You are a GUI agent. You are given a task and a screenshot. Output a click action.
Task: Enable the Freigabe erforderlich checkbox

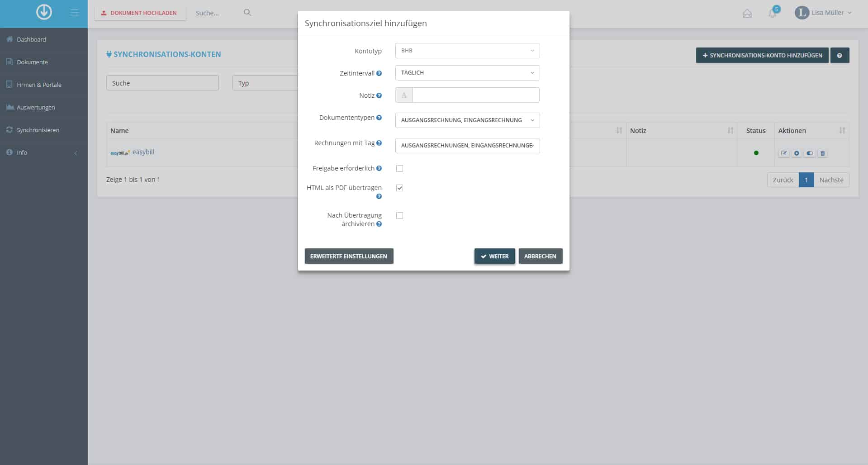(x=399, y=168)
